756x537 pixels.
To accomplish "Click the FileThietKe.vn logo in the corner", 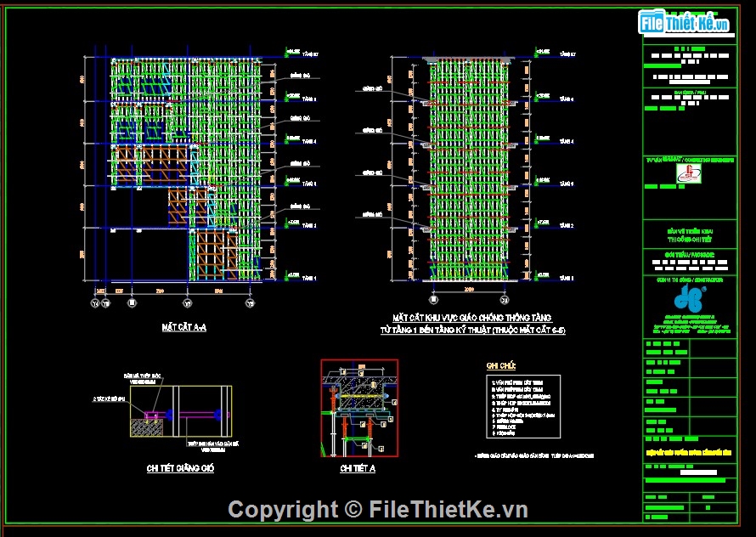I will [x=685, y=23].
